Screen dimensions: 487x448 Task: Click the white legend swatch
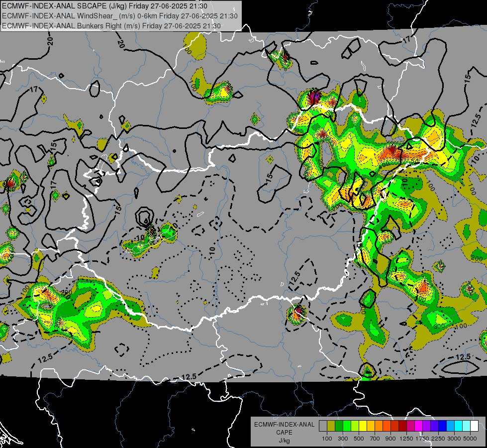point(474,426)
